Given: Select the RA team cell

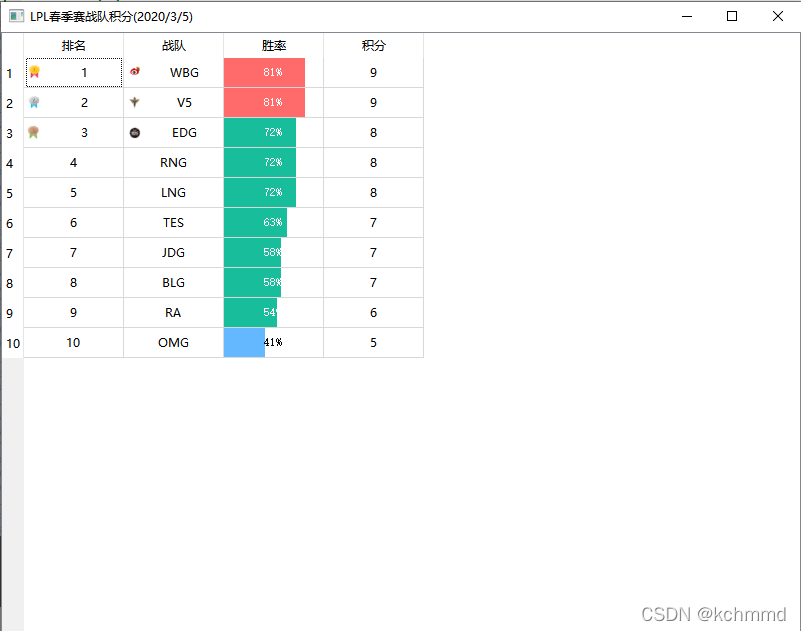Looking at the screenshot, I should [x=174, y=312].
